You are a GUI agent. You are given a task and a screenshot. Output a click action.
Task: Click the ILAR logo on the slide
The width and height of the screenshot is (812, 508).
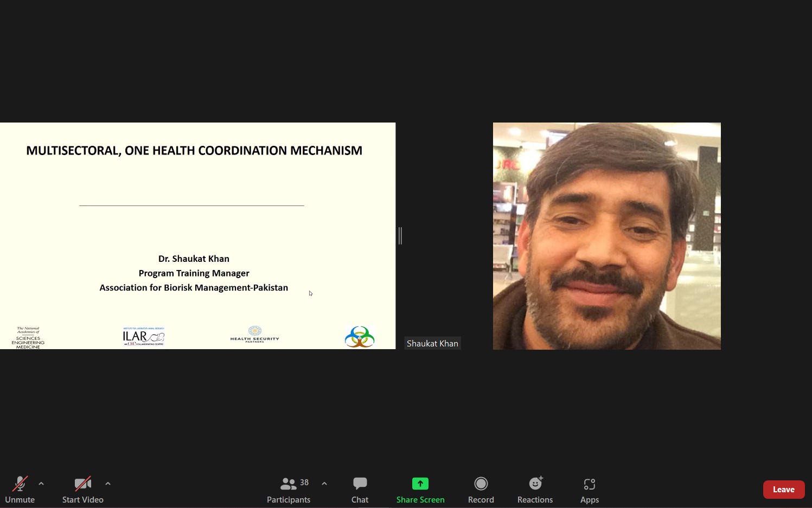coord(144,337)
